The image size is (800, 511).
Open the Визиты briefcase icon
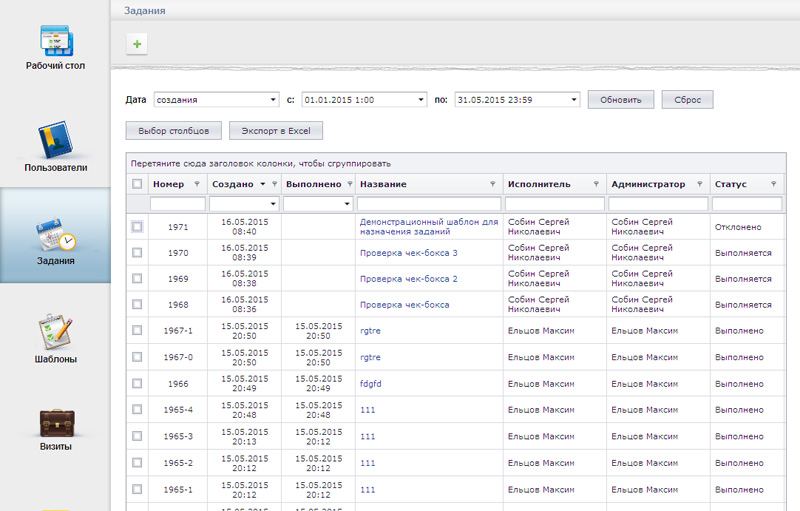57,423
